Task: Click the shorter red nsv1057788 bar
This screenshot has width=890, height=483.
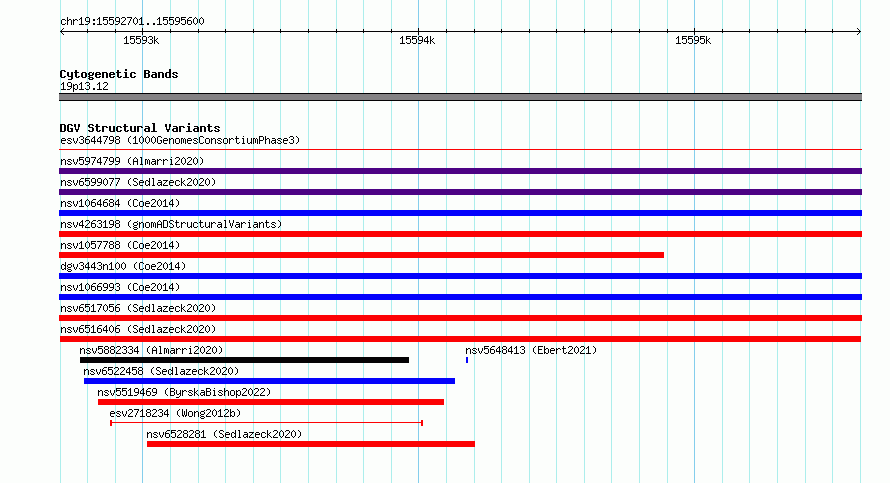Action: (x=362, y=255)
